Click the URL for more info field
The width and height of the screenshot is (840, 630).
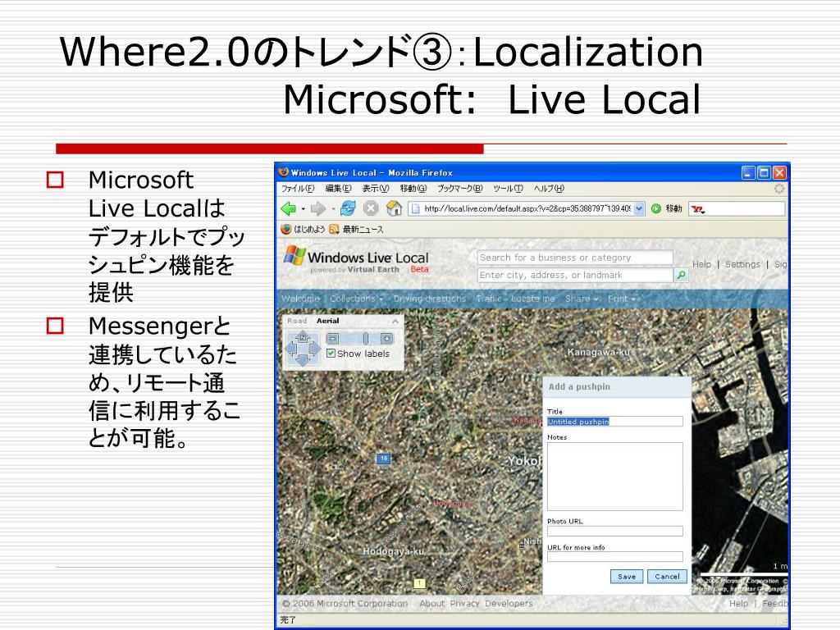(x=615, y=557)
